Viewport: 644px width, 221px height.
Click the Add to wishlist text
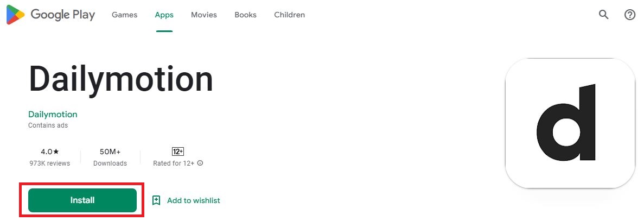pos(193,200)
